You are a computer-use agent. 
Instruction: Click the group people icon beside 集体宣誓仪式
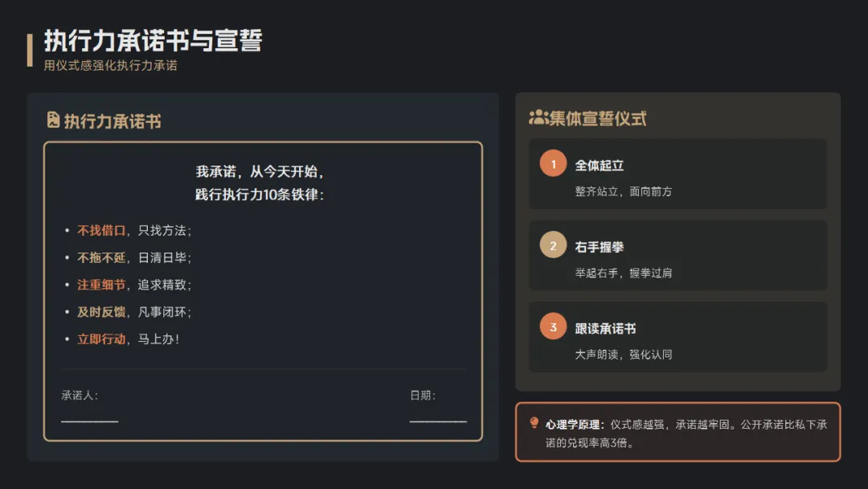coord(538,117)
